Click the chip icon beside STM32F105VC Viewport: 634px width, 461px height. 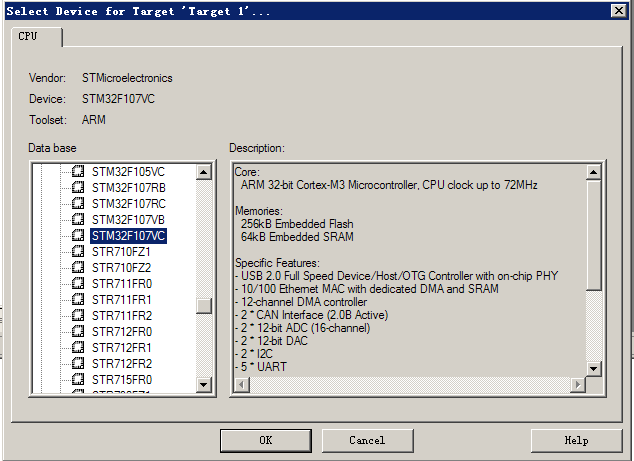[78, 171]
